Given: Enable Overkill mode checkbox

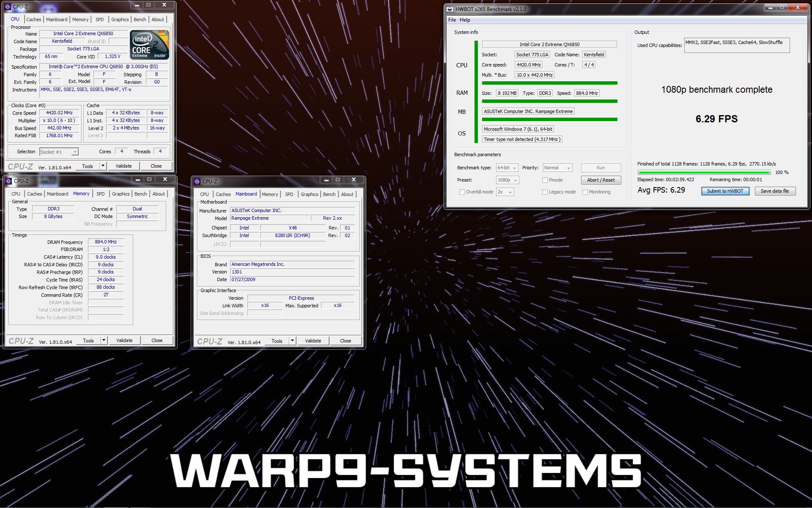Looking at the screenshot, I should pos(462,192).
